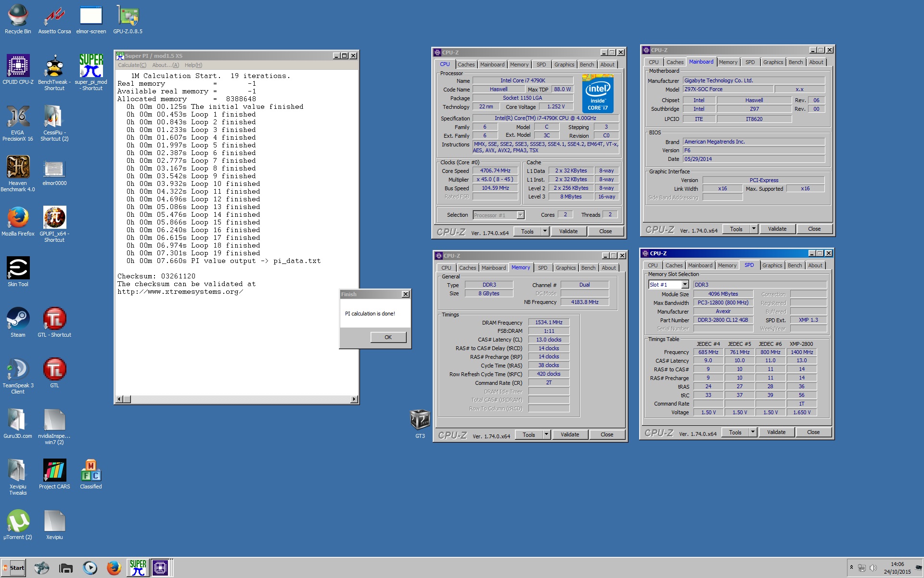
Task: Launch BenchTweak Shortcut icon
Action: click(54, 72)
